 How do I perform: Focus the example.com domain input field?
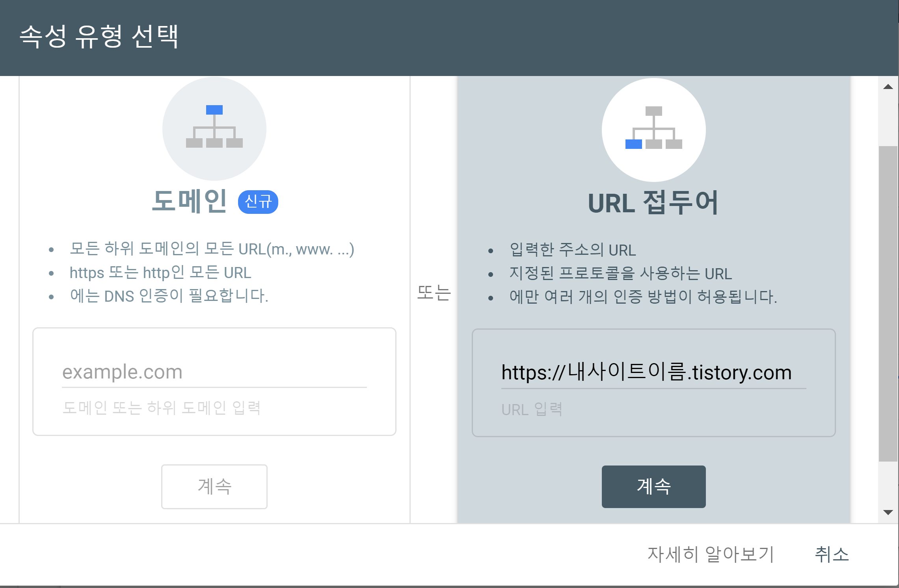coord(214,372)
